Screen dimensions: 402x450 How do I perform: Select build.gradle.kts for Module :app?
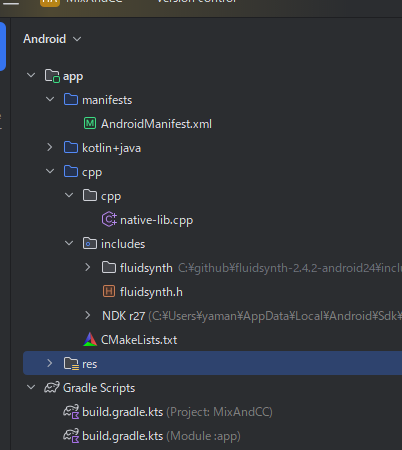[152, 436]
